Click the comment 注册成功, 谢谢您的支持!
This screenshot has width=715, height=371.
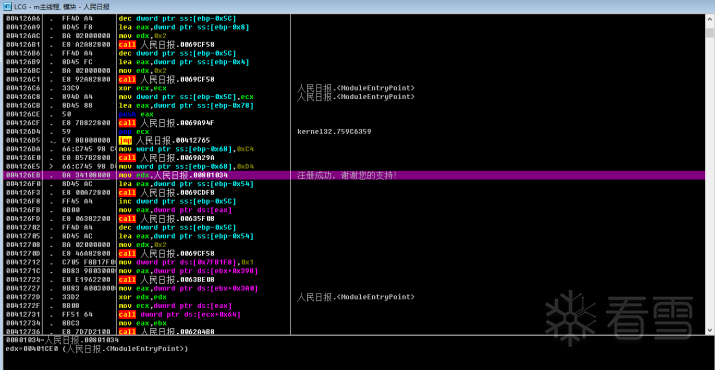(347, 175)
